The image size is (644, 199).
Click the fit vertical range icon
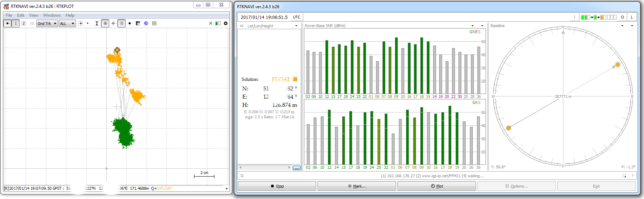(97, 23)
